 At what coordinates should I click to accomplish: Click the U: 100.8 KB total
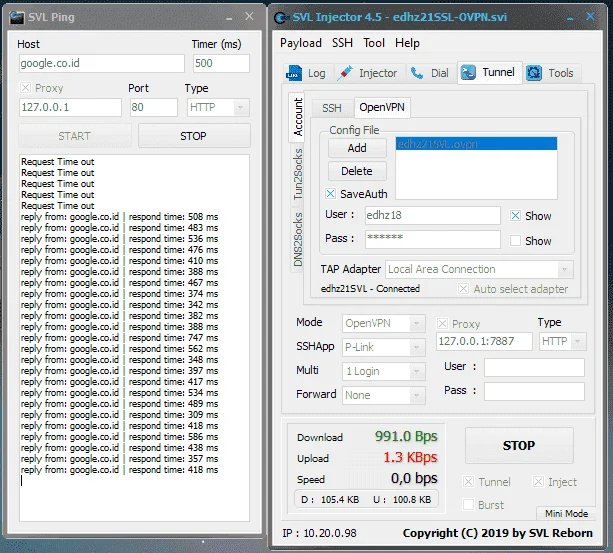click(402, 499)
